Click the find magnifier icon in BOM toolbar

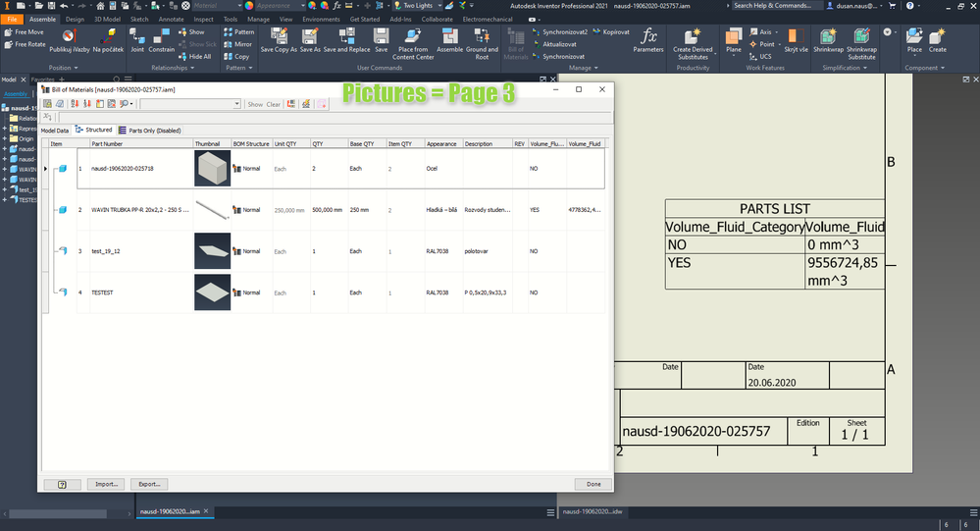click(125, 104)
